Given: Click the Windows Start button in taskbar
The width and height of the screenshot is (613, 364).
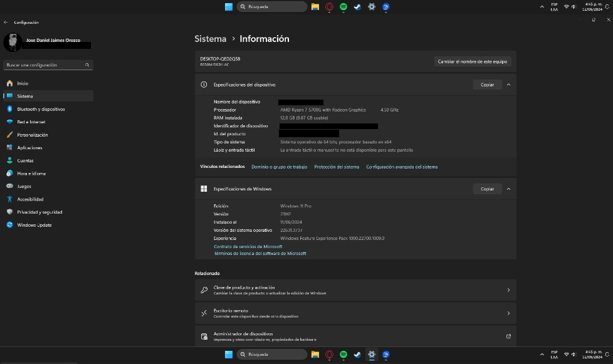Looking at the screenshot, I should click(229, 6).
